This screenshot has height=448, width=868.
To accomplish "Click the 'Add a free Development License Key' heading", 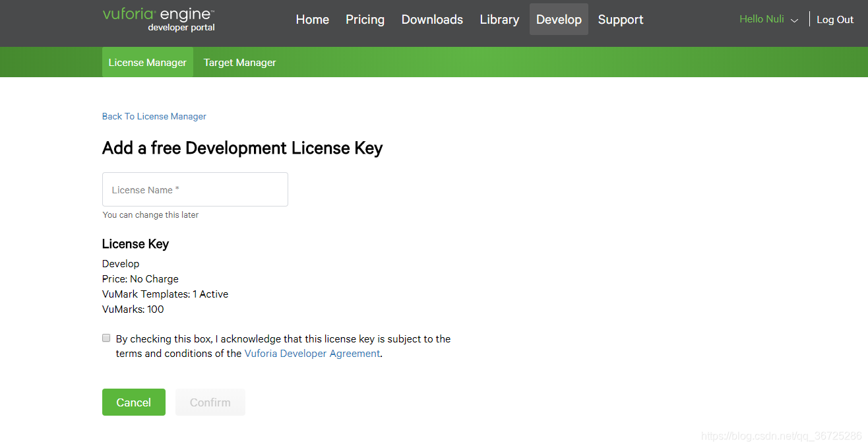I will point(243,148).
